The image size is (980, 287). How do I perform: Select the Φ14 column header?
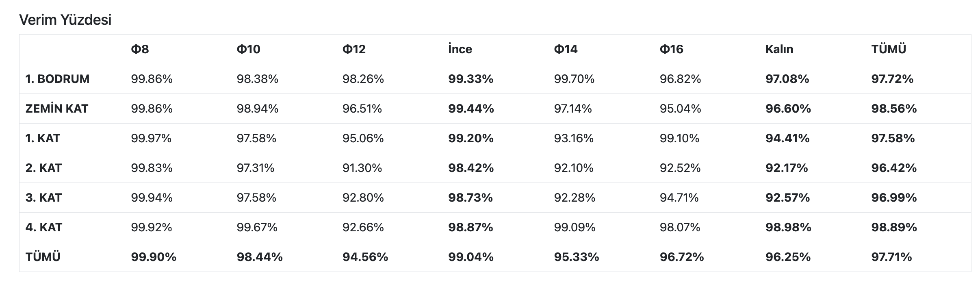pyautogui.click(x=566, y=49)
